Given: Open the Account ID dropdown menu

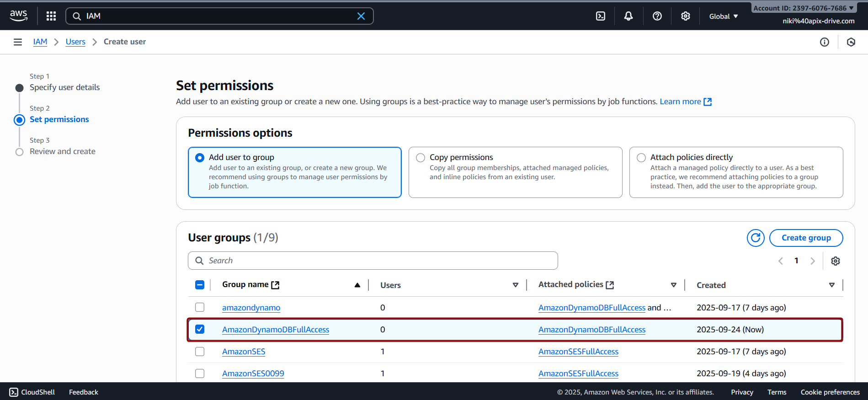Looking at the screenshot, I should (x=803, y=8).
